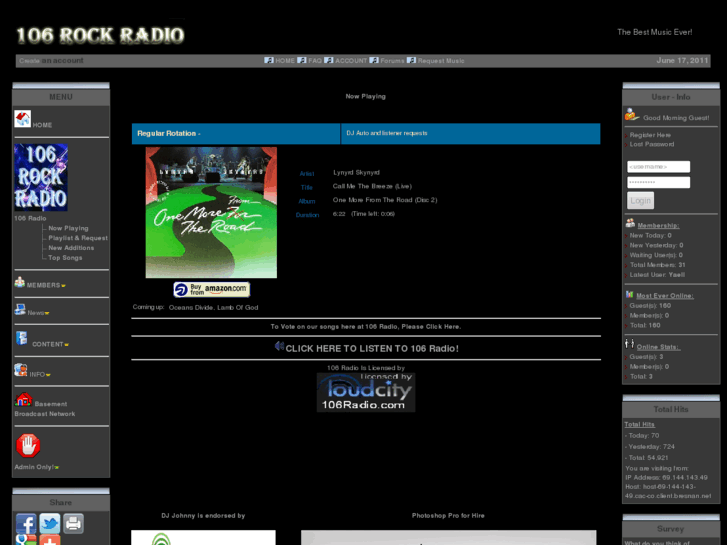Click the Online Stats people icon

[629, 344]
